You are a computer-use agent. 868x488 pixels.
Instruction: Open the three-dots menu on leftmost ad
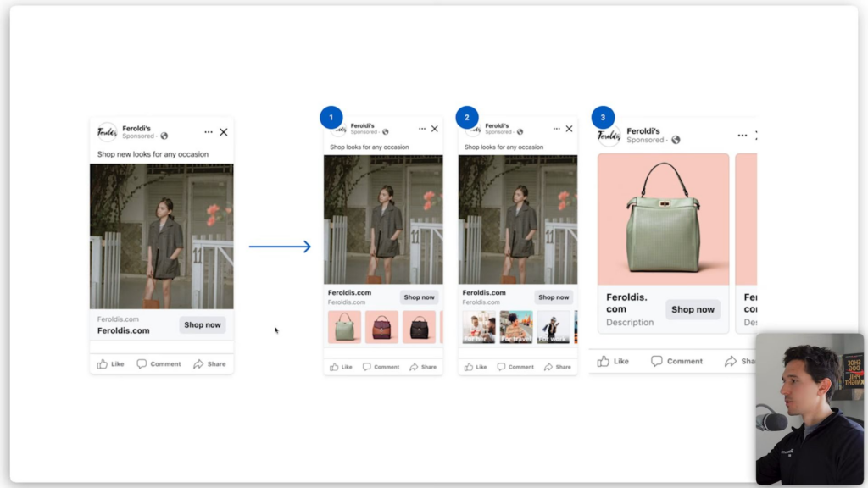[x=209, y=132]
